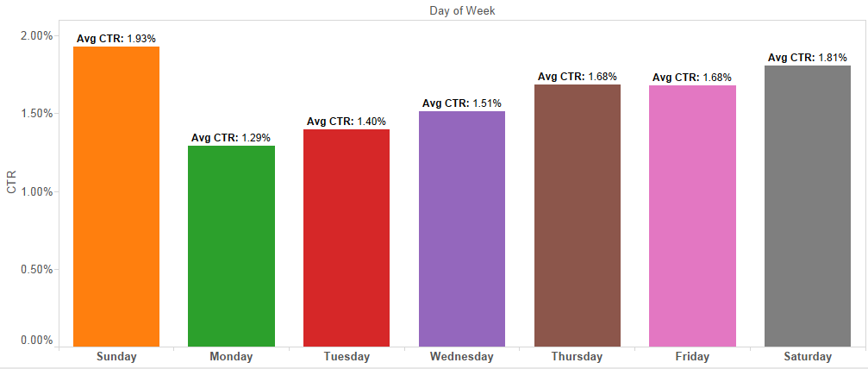Select the Monday axis label
This screenshot has width=868, height=369.
pos(231,356)
